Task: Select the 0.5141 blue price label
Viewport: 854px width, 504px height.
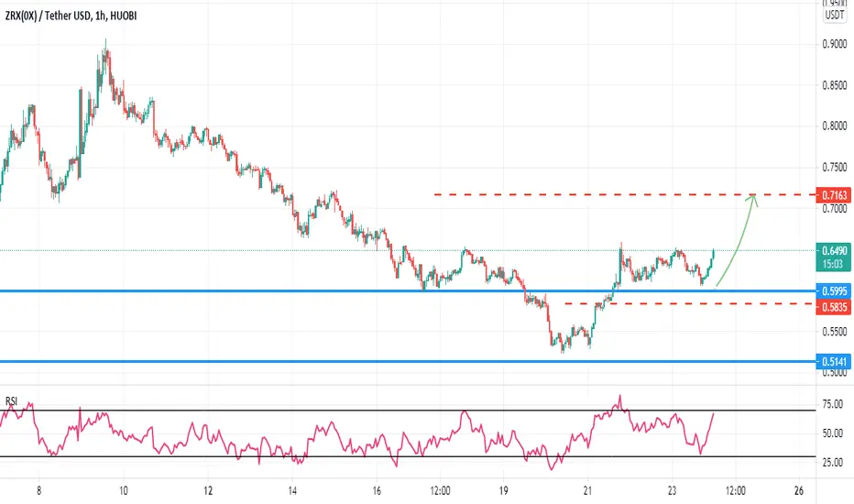Action: point(834,361)
